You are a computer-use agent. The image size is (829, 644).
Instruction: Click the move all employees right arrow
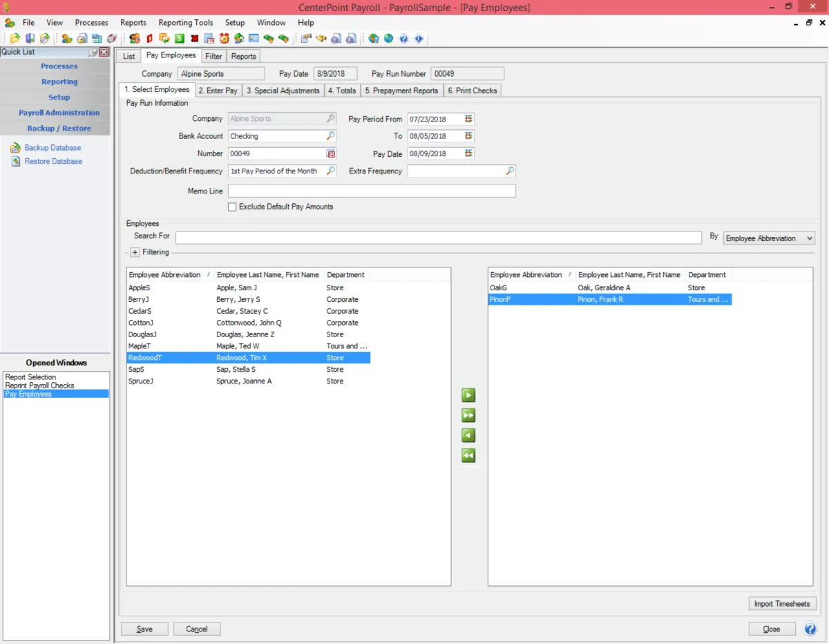tap(468, 416)
